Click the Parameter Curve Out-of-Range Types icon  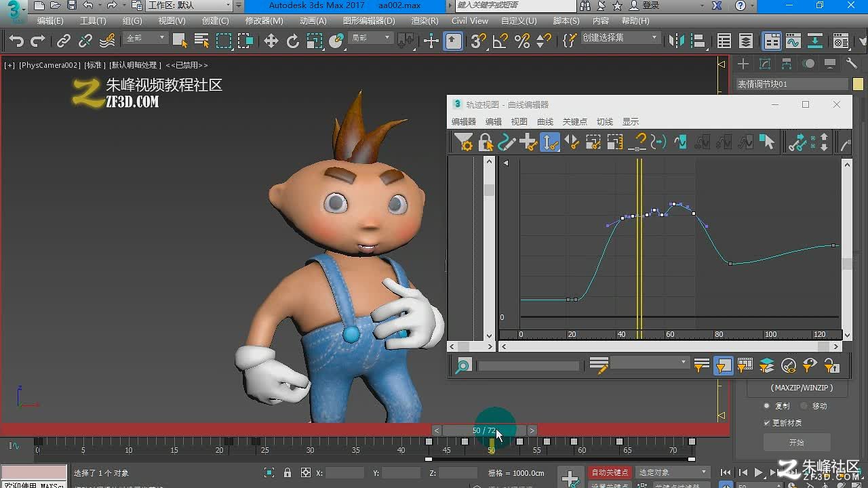coord(680,142)
